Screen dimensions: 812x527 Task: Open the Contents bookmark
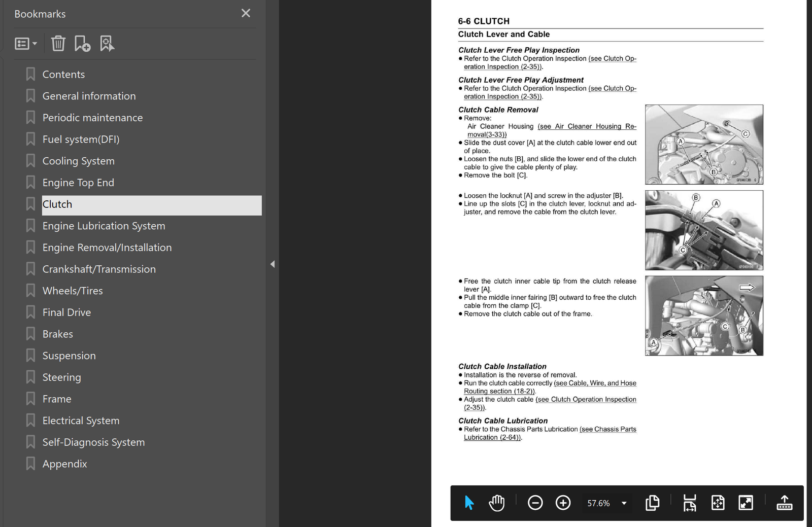pyautogui.click(x=63, y=75)
